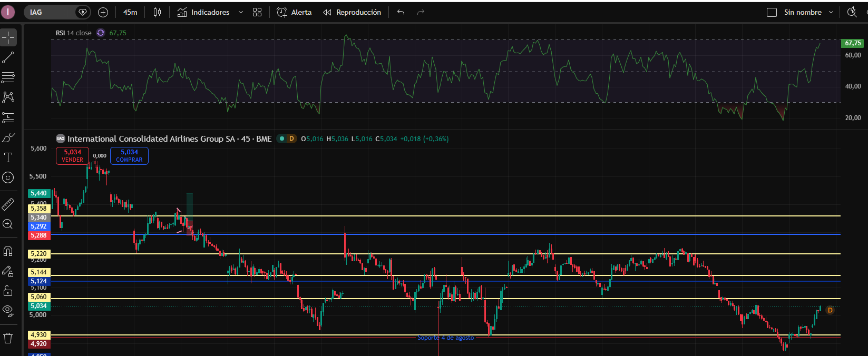Open the layout selection square icon
This screenshot has width=868, height=356.
[x=772, y=12]
